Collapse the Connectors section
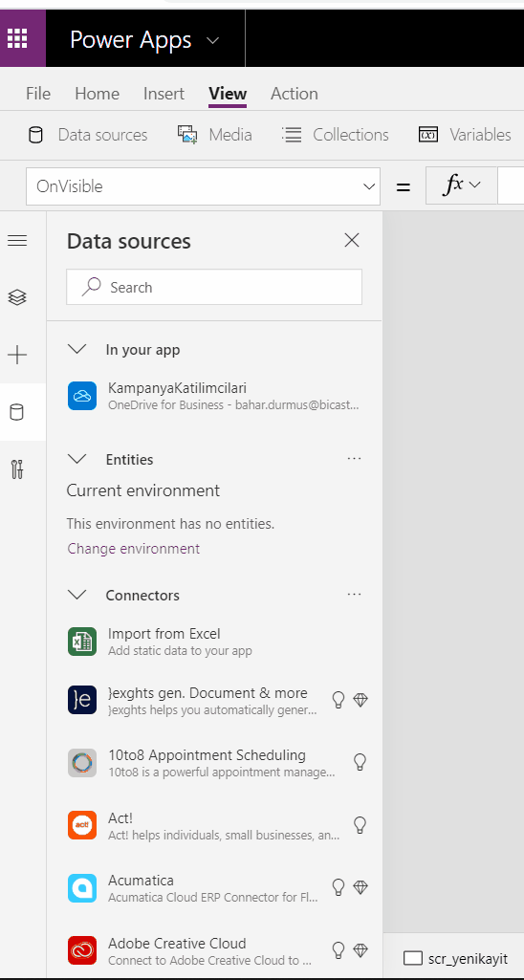 76,595
